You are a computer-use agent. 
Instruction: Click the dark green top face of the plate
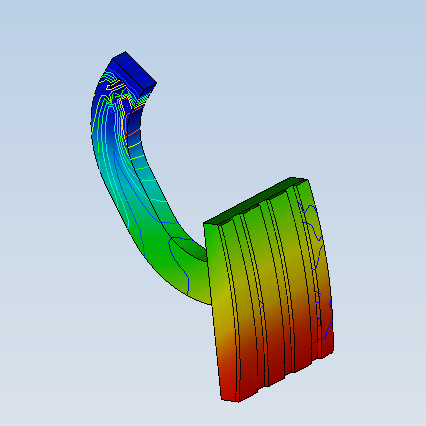click(x=255, y=201)
